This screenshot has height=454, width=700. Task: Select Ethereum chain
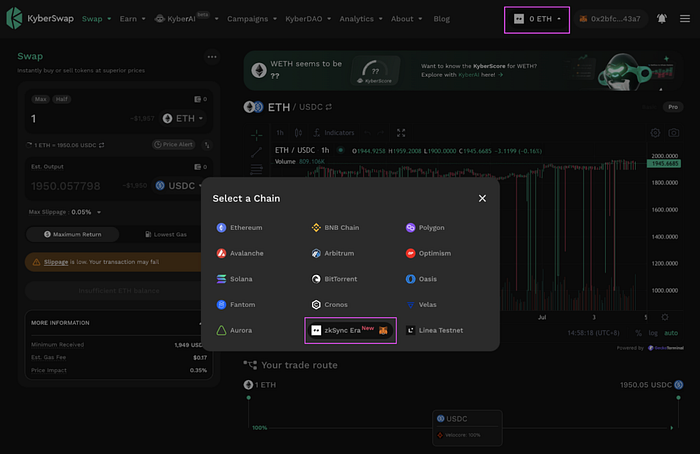[x=239, y=228]
